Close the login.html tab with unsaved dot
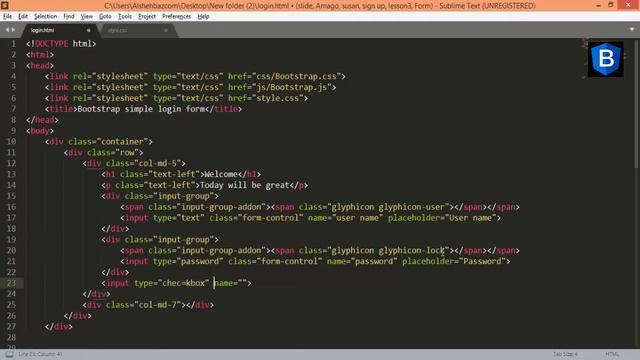The image size is (640, 360). click(89, 30)
